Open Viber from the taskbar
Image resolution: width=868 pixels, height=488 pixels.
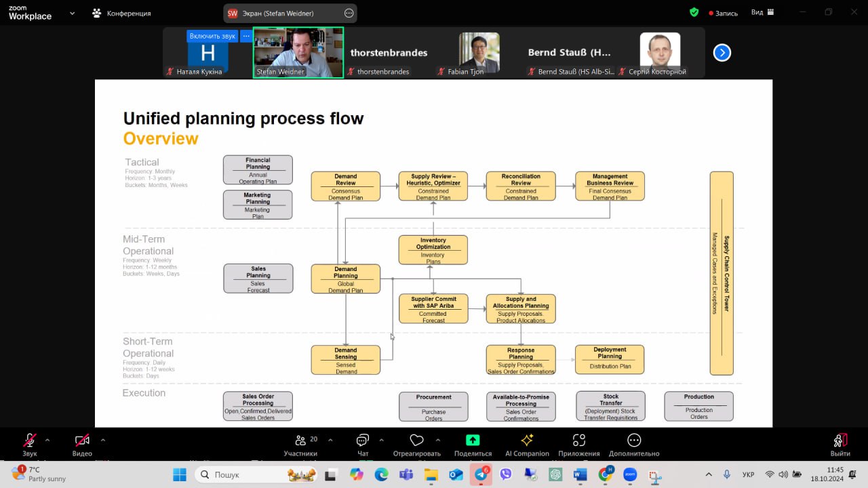[506, 474]
